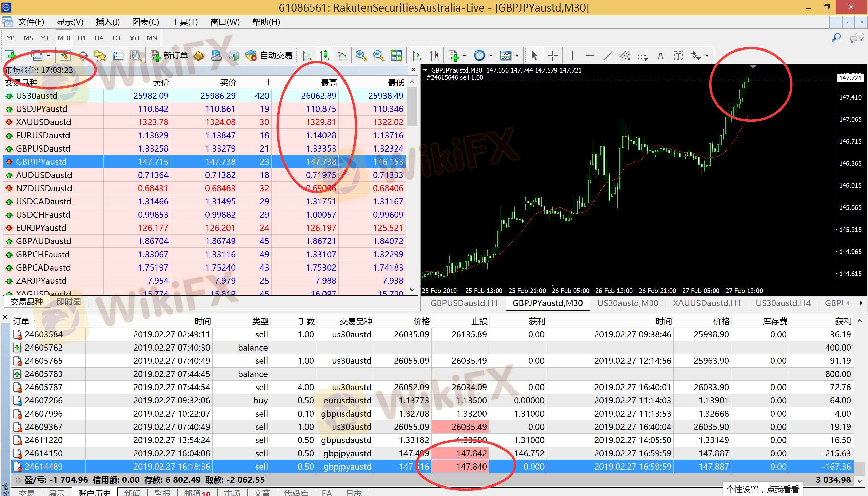Image resolution: width=868 pixels, height=496 pixels.
Task: Click the signals broadcast icon
Action: [234, 55]
